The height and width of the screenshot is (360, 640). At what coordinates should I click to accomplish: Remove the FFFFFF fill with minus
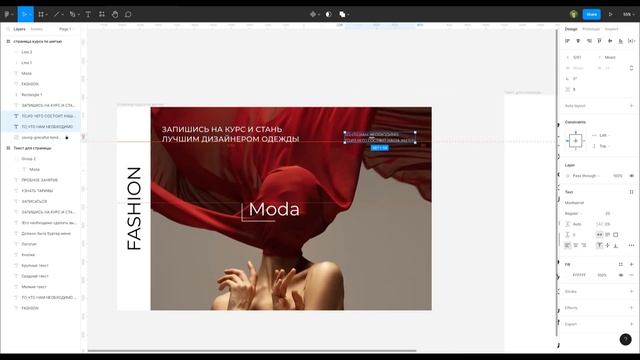[x=631, y=275]
